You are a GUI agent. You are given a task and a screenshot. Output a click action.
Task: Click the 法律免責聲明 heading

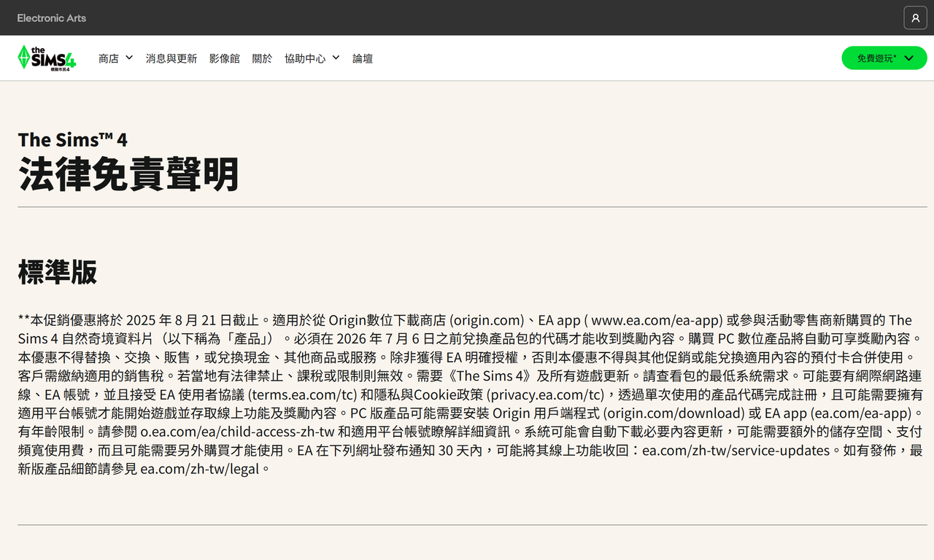(129, 174)
